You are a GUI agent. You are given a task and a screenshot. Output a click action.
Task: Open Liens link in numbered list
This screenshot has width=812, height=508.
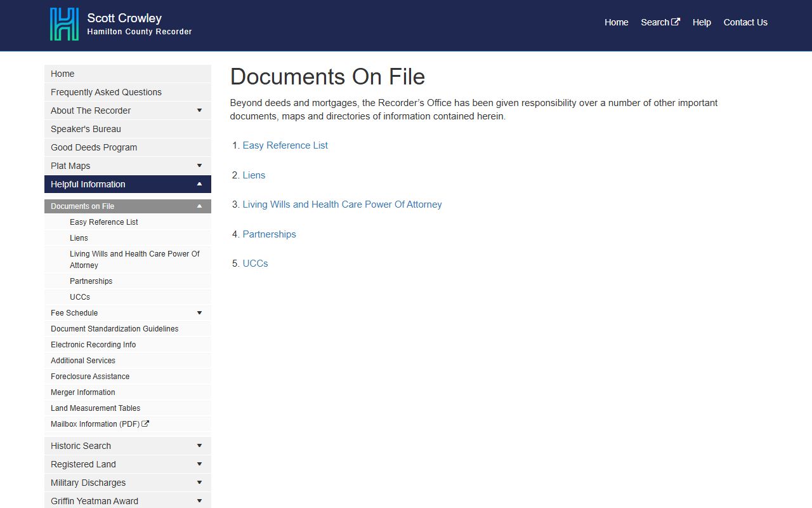pos(254,175)
